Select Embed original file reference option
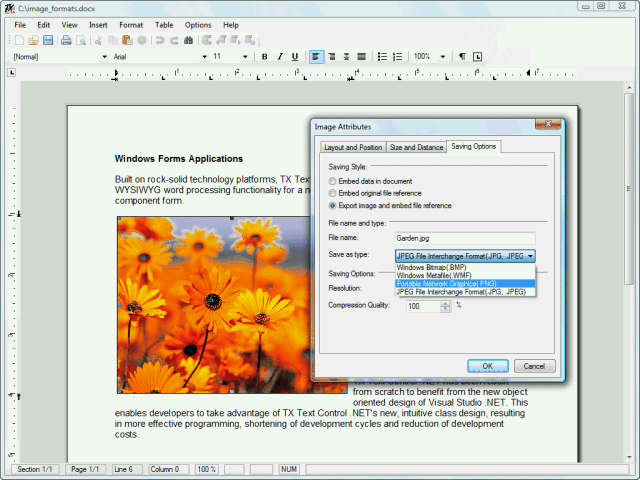The image size is (640, 480). [x=333, y=193]
